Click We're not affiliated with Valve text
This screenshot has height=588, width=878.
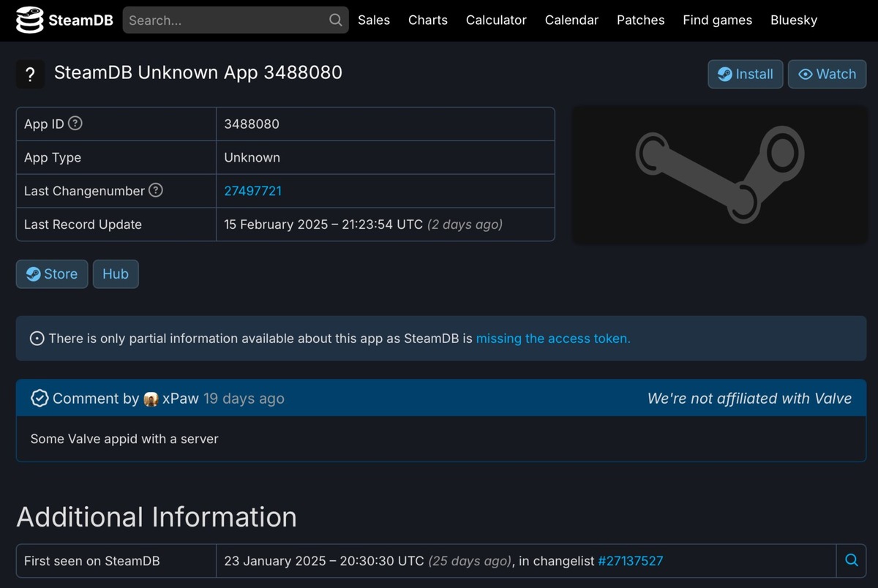750,399
